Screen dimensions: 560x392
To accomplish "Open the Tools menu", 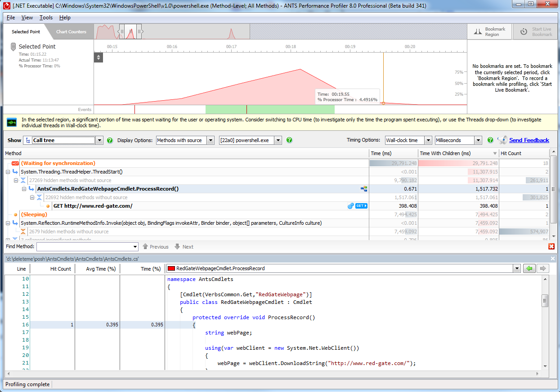I will point(46,18).
